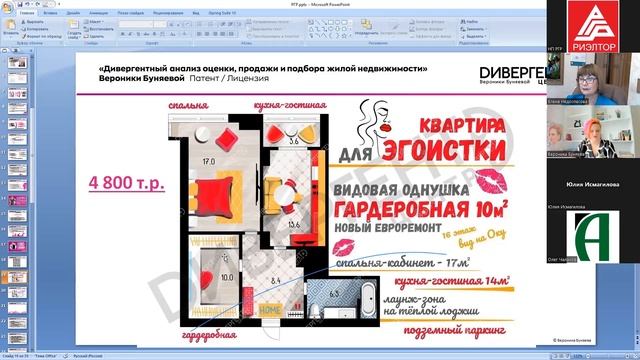This screenshot has height=360, width=640.
Task: Open font color dropdown in font group
Action: 184,34
